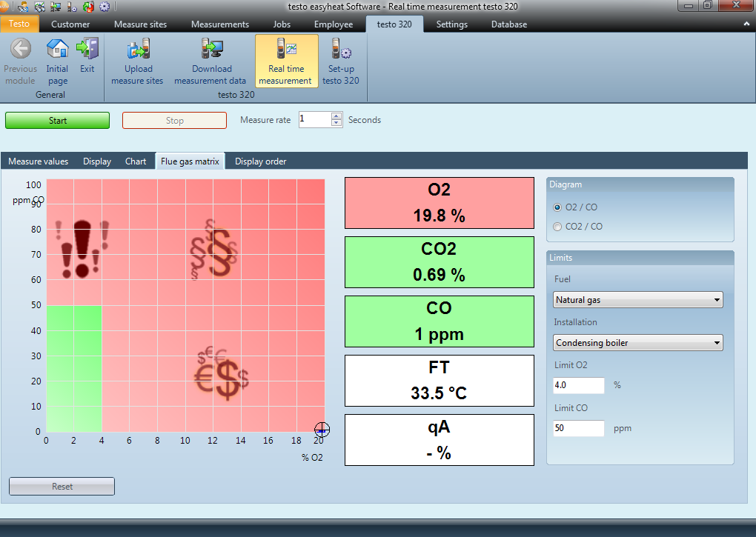The width and height of the screenshot is (756, 537).
Task: Select the O2 / CO diagram option
Action: pyautogui.click(x=557, y=207)
